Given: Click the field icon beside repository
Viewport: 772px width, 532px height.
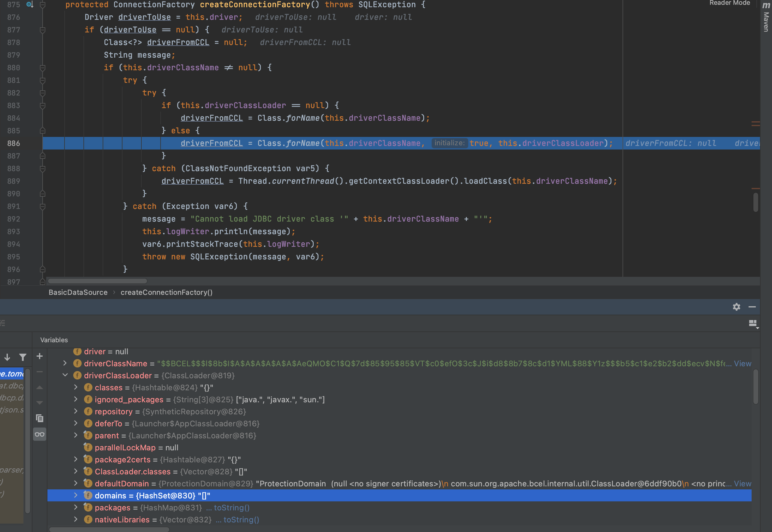Looking at the screenshot, I should point(88,411).
